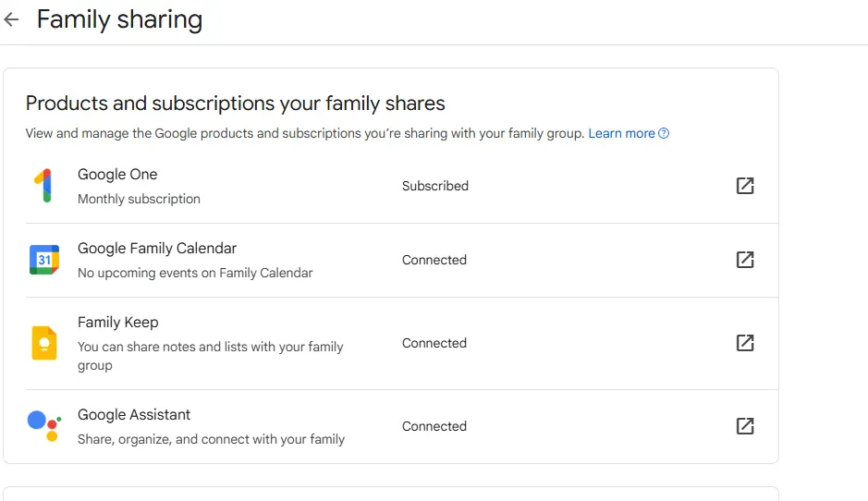868x501 pixels.
Task: Click the help circle icon after Learn more
Action: pos(664,133)
